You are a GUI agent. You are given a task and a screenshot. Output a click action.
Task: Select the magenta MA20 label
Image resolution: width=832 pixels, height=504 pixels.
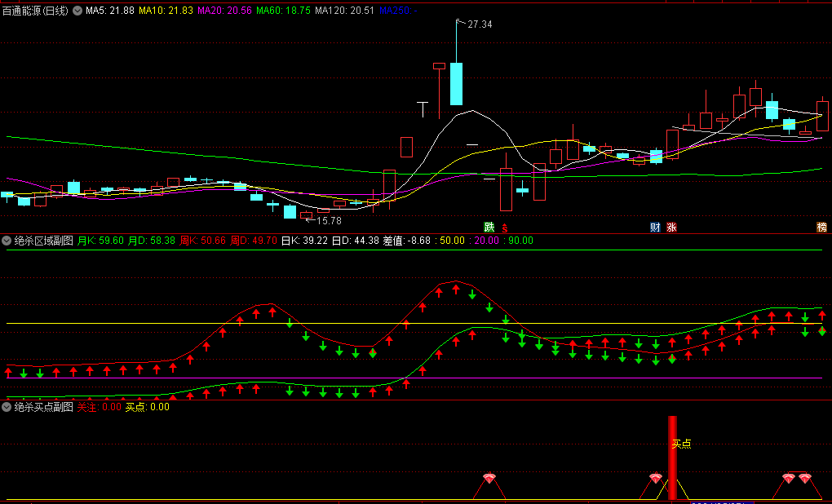pyautogui.click(x=224, y=11)
